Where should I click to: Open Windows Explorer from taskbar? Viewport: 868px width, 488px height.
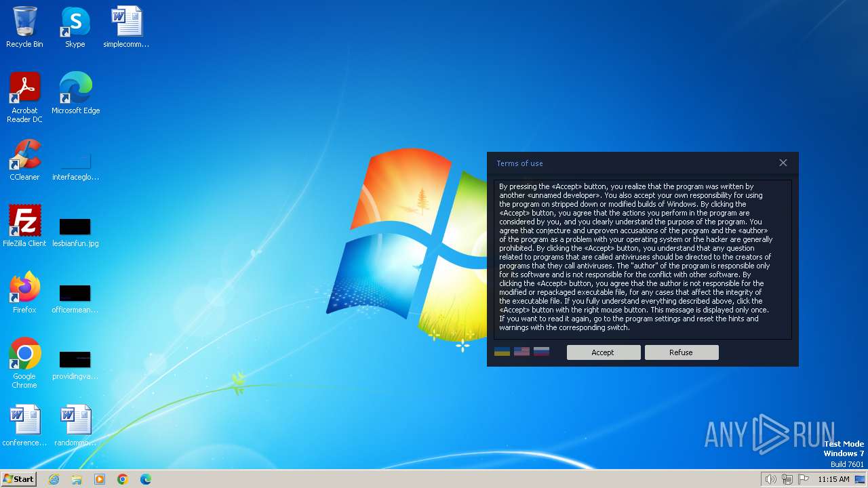(x=77, y=479)
